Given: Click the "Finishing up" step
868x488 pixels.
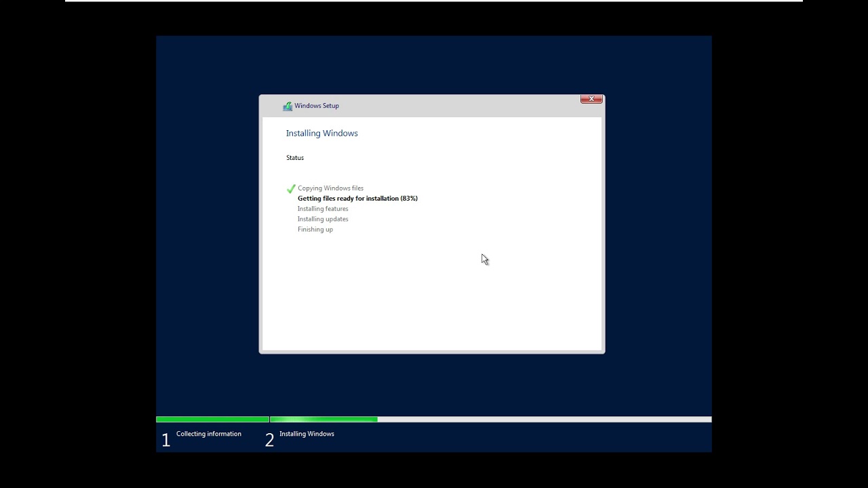Looking at the screenshot, I should [x=315, y=229].
